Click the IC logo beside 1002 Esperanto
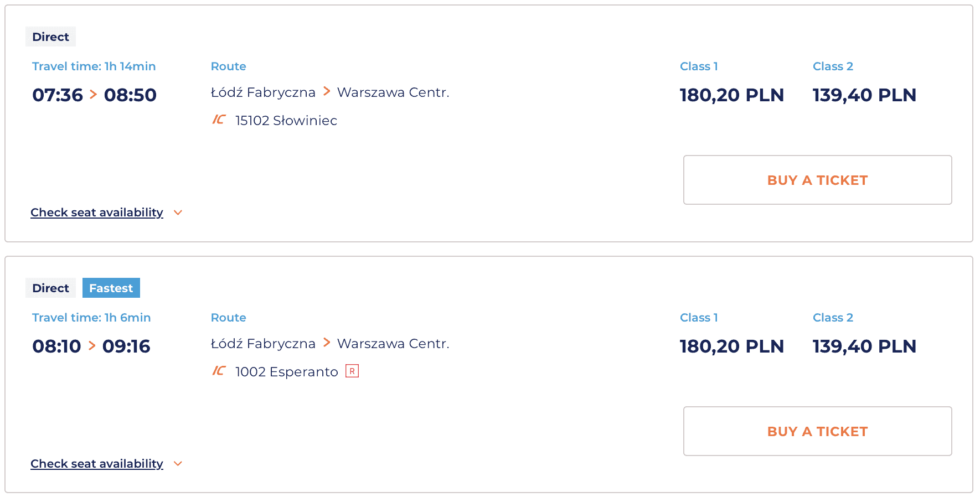Image resolution: width=980 pixels, height=497 pixels. coord(219,371)
